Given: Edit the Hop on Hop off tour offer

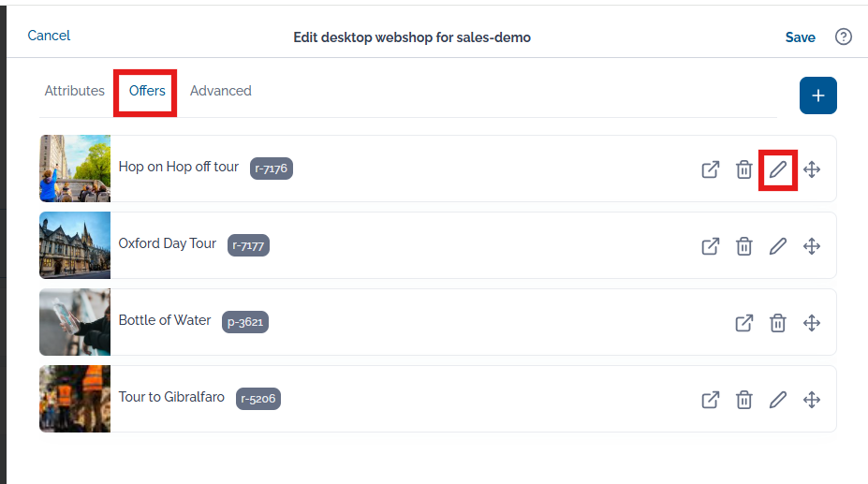Looking at the screenshot, I should [x=778, y=169].
